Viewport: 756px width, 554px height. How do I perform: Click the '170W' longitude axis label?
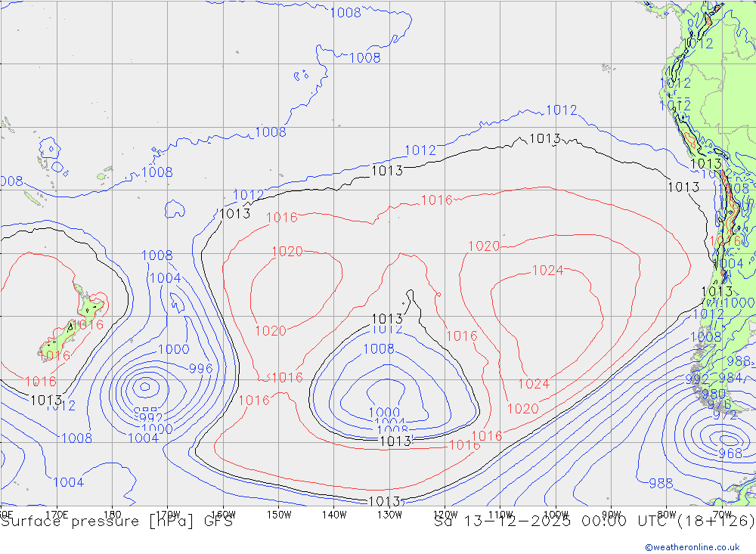coord(168,515)
